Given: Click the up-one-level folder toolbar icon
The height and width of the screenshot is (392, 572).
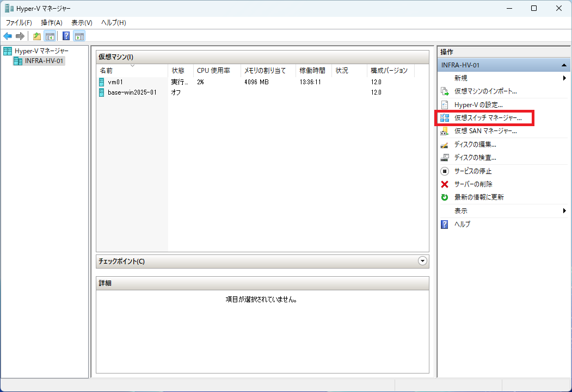Looking at the screenshot, I should (x=37, y=36).
